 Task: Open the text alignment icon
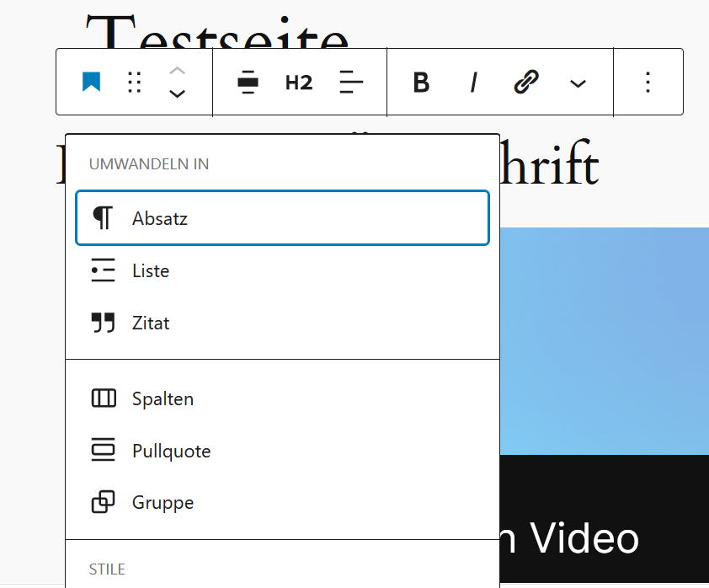pos(351,83)
